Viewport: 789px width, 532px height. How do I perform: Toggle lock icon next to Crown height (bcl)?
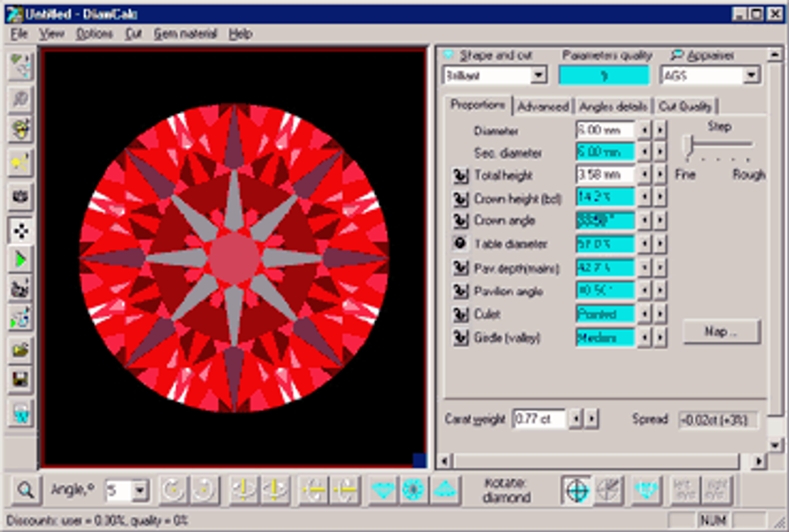tap(460, 198)
